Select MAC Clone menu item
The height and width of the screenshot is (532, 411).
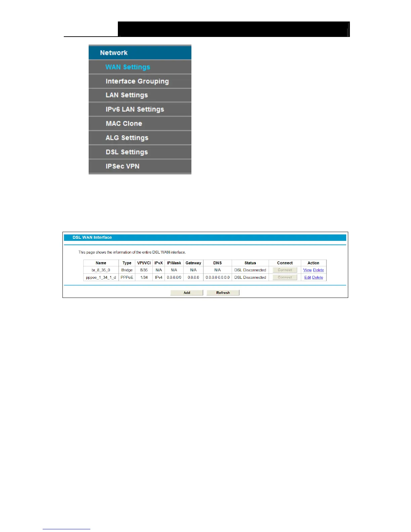click(x=140, y=124)
